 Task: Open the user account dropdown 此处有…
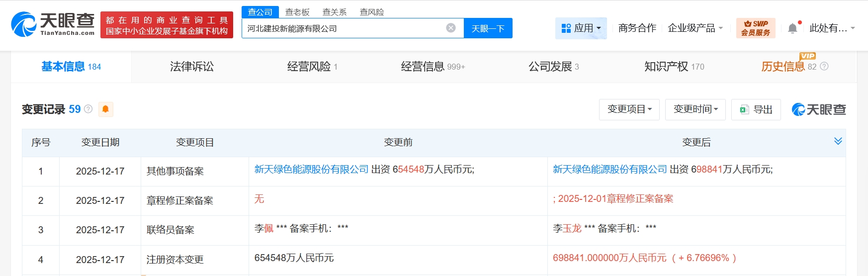832,28
